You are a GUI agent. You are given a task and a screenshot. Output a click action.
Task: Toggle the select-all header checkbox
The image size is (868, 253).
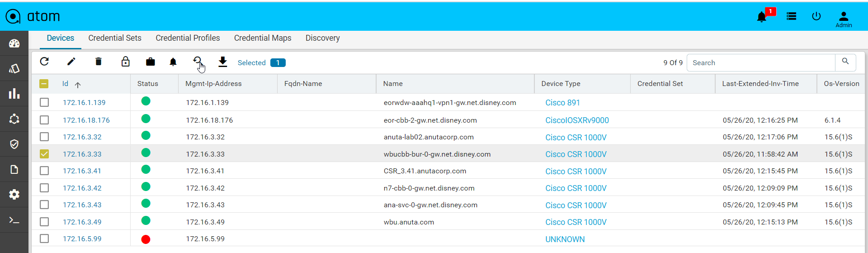(x=44, y=84)
